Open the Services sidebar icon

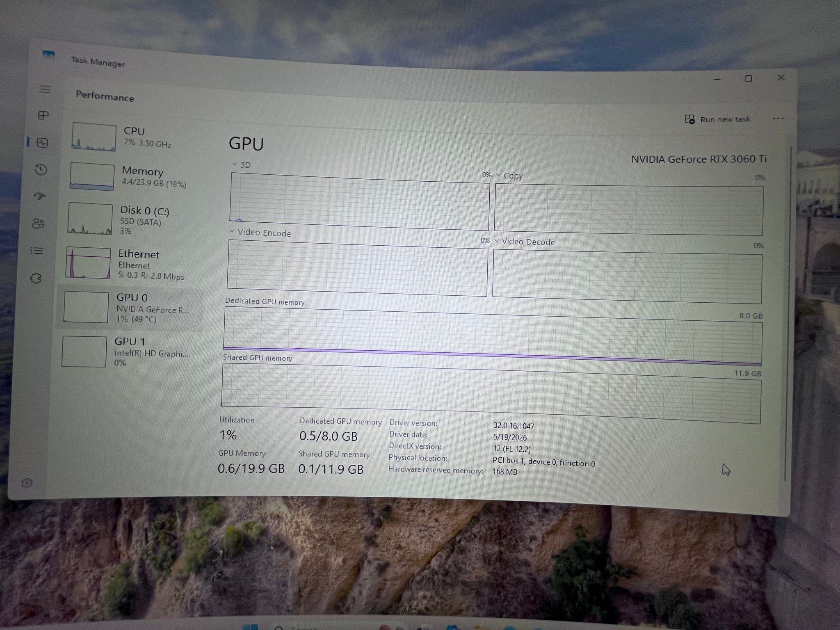click(x=36, y=278)
